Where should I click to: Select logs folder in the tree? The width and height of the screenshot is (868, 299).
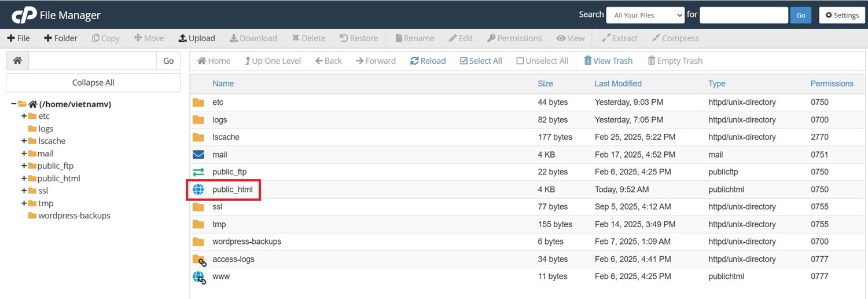pos(46,129)
